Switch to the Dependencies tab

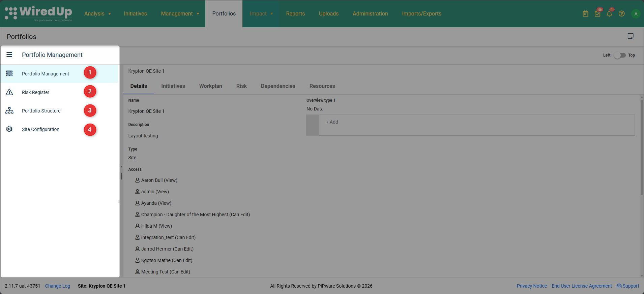point(278,86)
